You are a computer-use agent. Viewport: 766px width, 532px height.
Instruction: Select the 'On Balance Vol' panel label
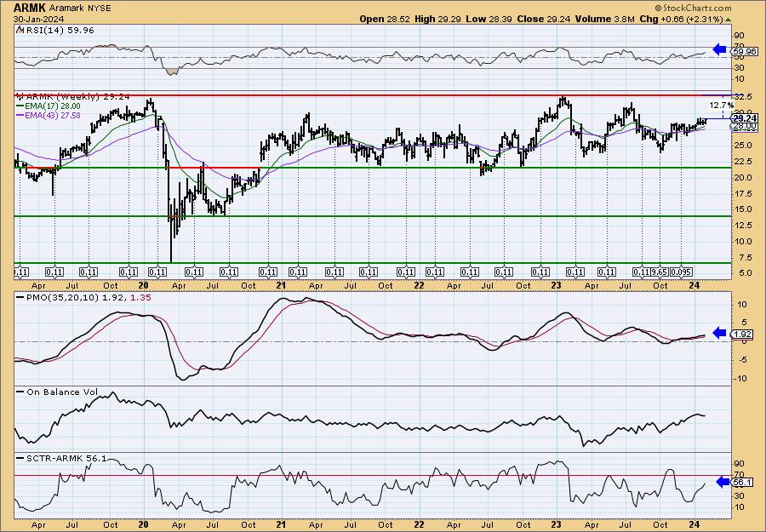pyautogui.click(x=58, y=392)
